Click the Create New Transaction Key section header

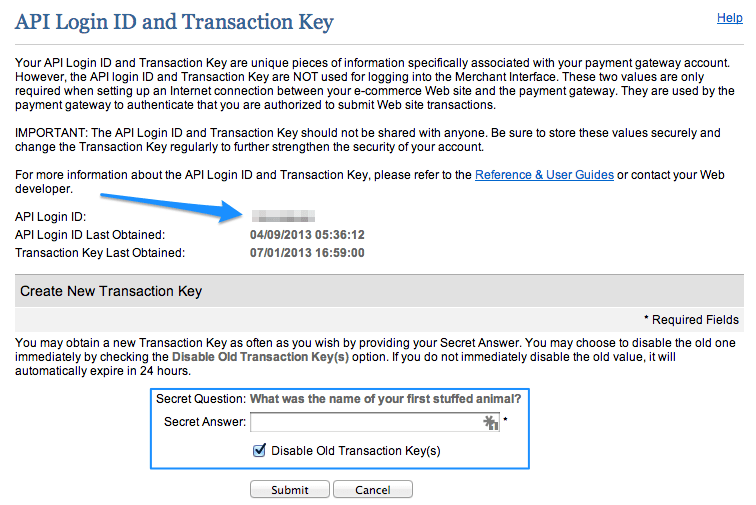[111, 291]
